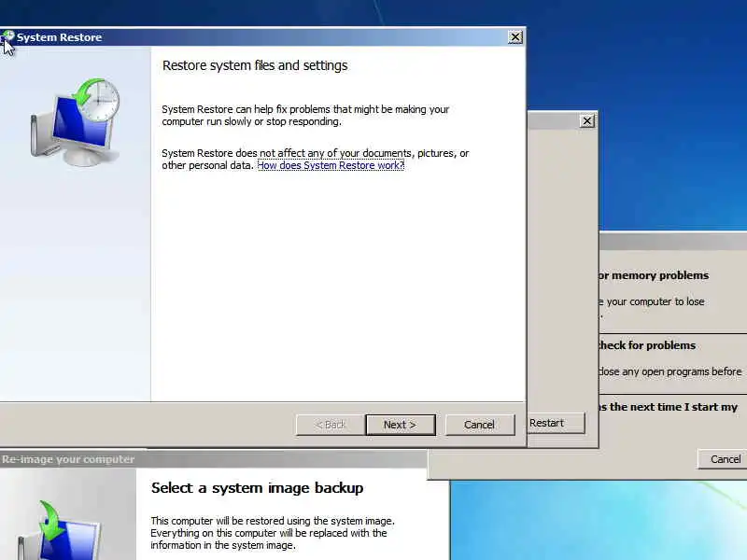Click the Restart button behind System Restore
Viewport: 747px width, 560px height.
[x=556, y=423]
